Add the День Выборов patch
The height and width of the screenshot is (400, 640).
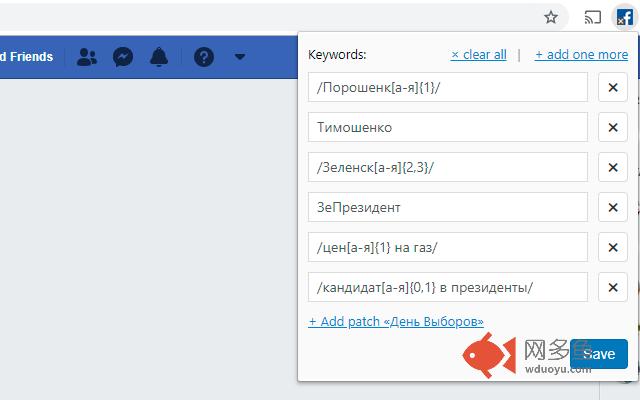(396, 322)
